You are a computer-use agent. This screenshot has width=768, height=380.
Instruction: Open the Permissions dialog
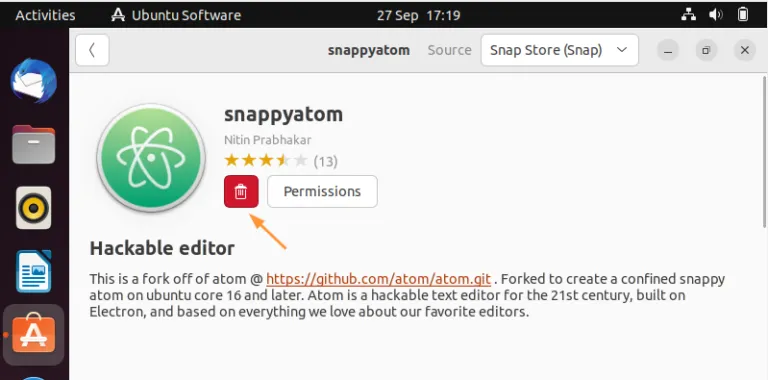tap(322, 191)
